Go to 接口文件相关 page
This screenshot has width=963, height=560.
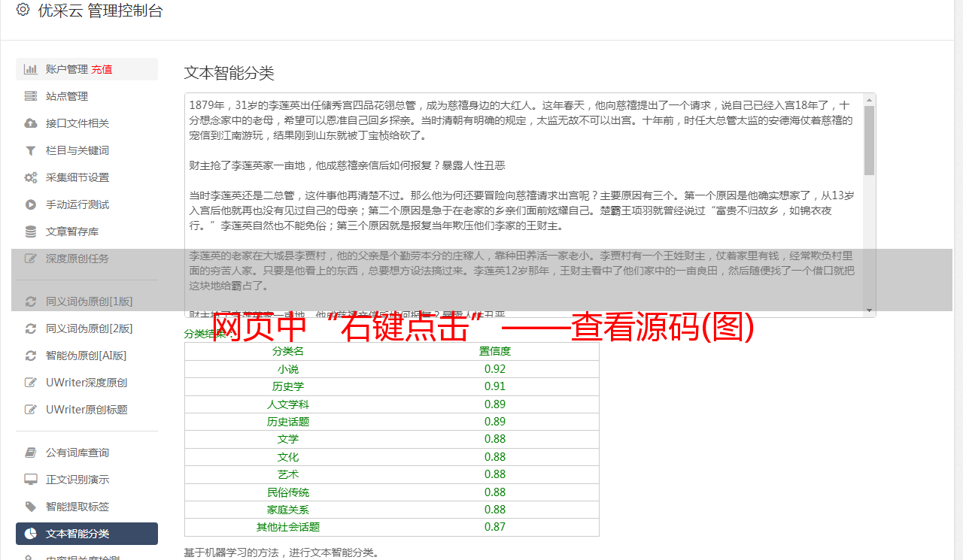pos(87,123)
